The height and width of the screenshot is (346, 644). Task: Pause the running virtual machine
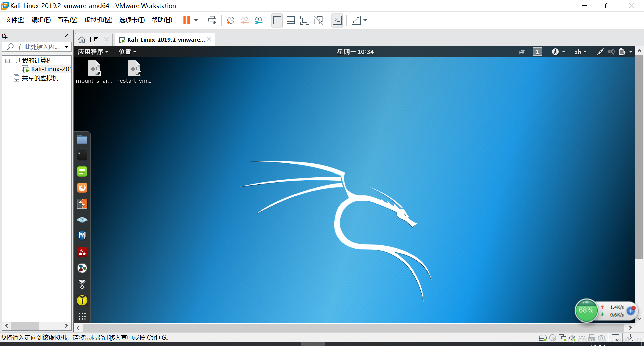(186, 20)
